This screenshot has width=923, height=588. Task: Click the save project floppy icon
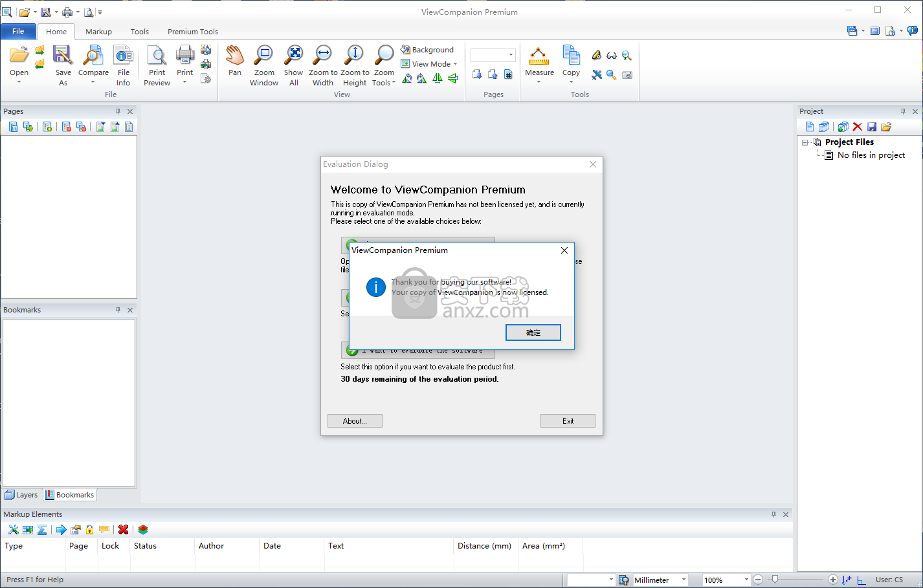point(872,127)
